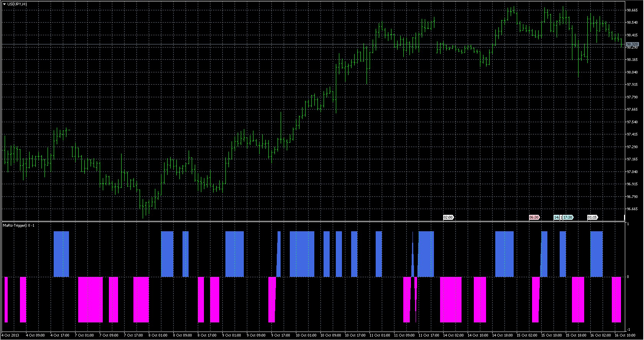The image size is (644, 340).
Task: Click the 97.915 price label
Action: click(632, 85)
